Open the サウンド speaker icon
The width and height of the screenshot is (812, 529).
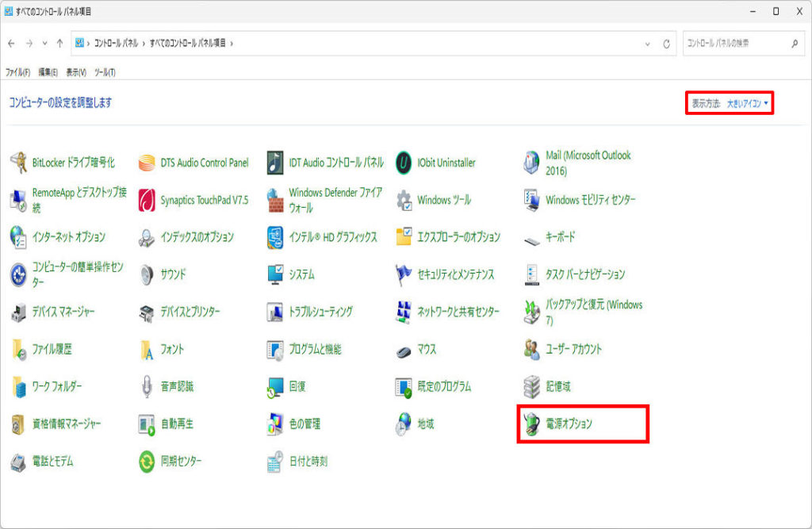coord(147,274)
